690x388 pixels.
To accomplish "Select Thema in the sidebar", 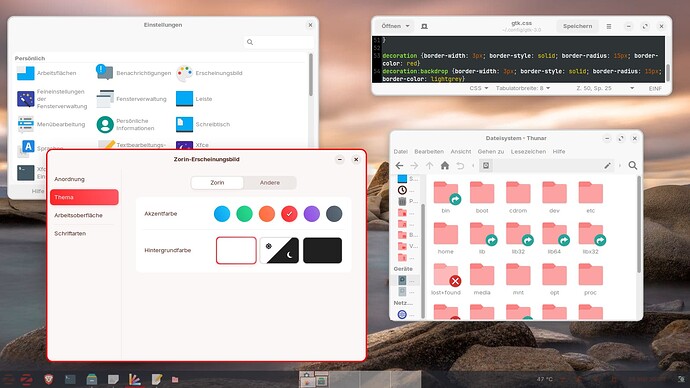I will [x=84, y=197].
